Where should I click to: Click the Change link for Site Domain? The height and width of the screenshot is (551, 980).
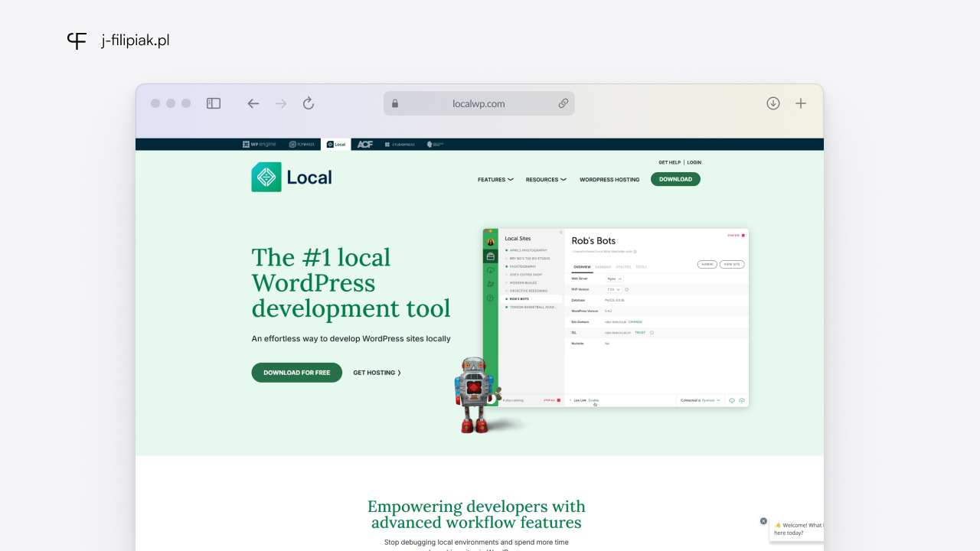point(635,322)
